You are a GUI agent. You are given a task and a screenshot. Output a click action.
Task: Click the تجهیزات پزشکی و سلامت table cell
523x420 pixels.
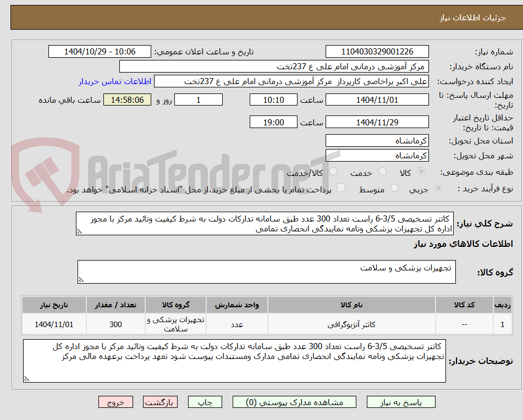[175, 324]
